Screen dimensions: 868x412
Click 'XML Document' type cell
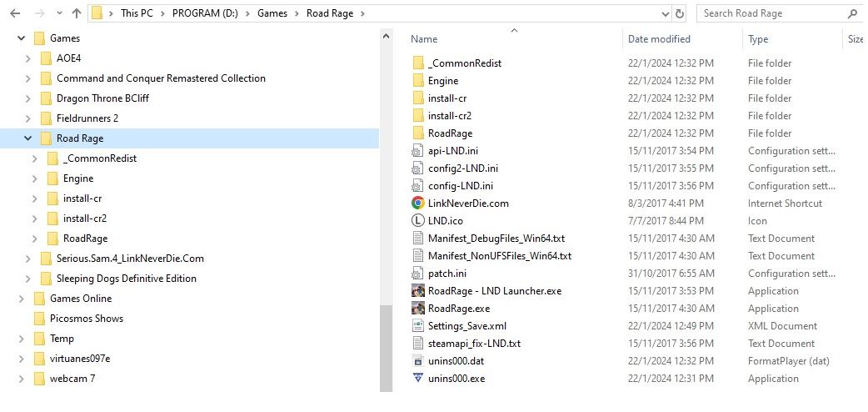click(x=782, y=326)
